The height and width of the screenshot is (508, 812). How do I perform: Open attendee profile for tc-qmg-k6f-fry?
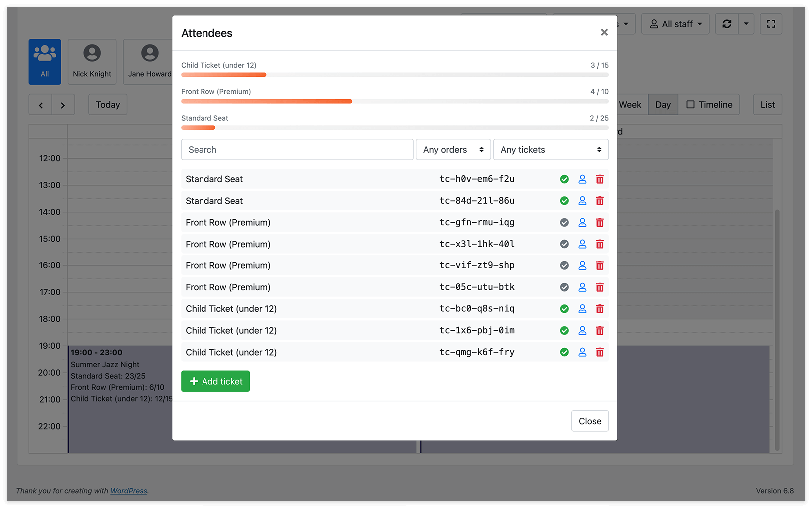(582, 352)
